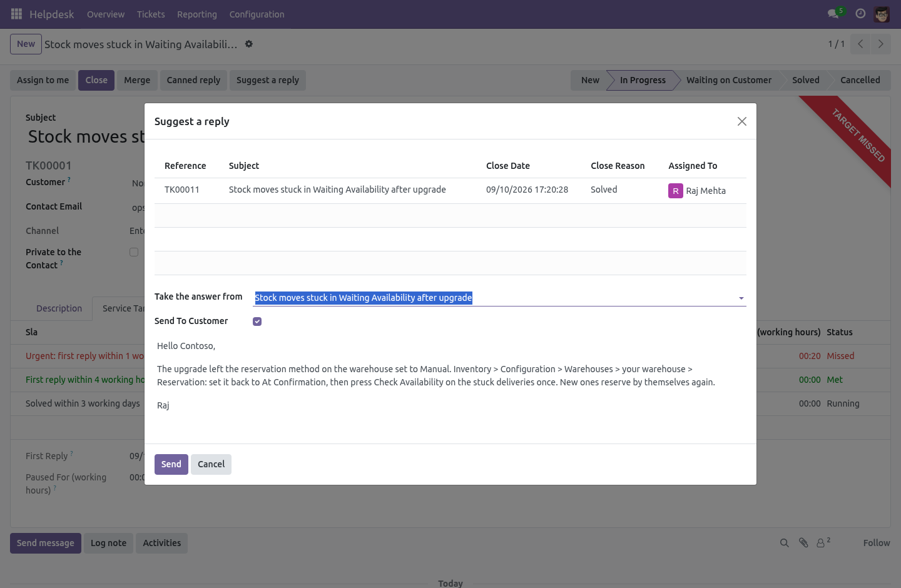This screenshot has height=588, width=901.
Task: Open the Tickets menu
Action: [151, 14]
